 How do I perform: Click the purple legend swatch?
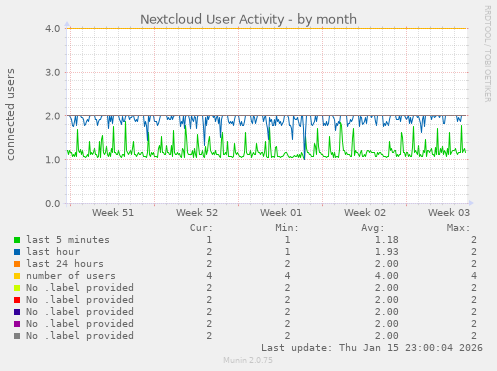[x=17, y=324]
